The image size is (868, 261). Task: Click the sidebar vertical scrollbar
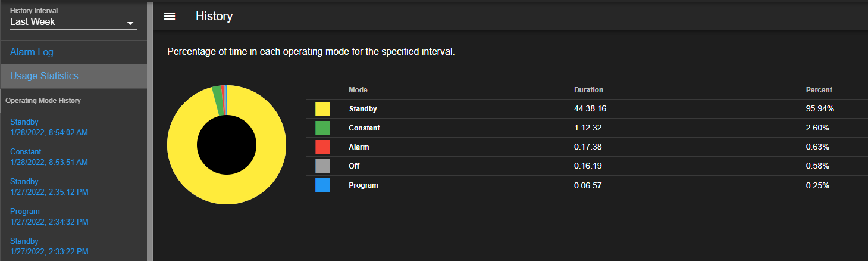tap(150, 130)
